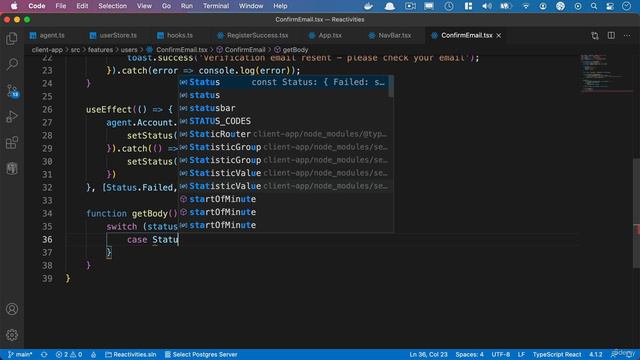640x360 pixels.
Task: Open Source Control view with pending changes badge
Action: pyautogui.click(x=12, y=91)
